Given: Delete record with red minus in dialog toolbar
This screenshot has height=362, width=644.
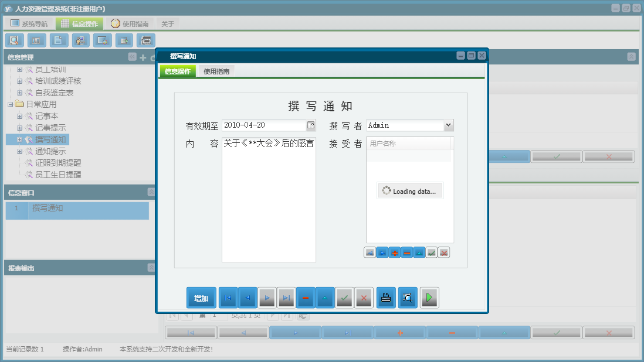Looking at the screenshot, I should point(306,298).
